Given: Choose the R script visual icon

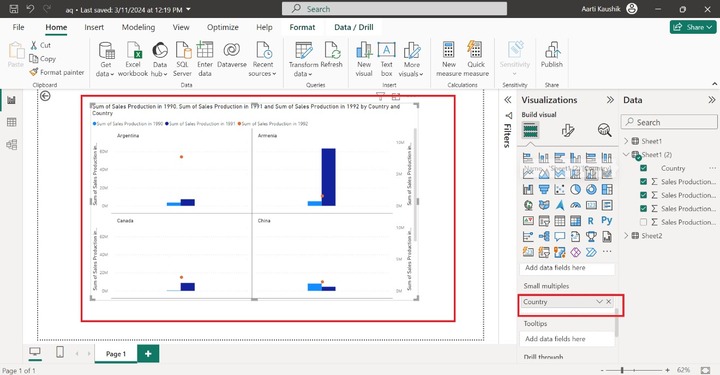Looking at the screenshot, I should [x=591, y=221].
